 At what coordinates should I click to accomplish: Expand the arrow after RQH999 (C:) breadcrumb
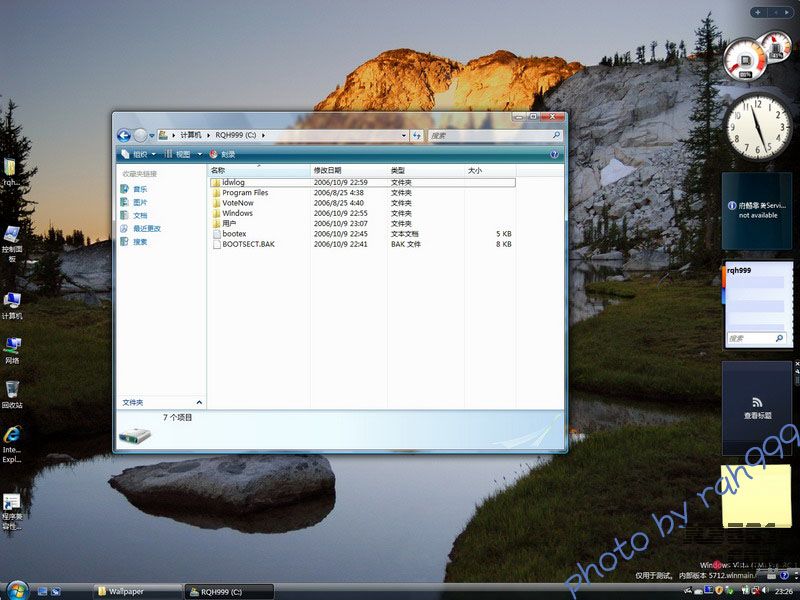[x=263, y=135]
